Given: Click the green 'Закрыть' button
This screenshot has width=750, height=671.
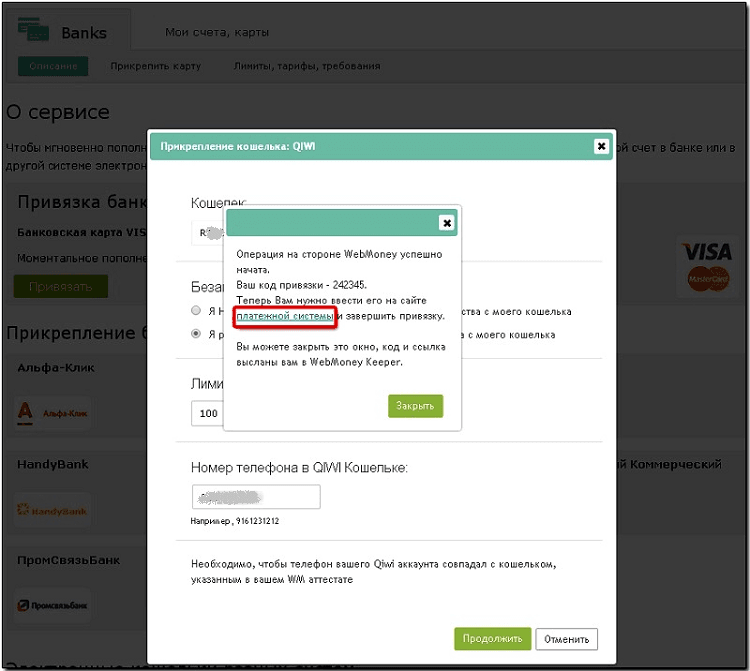Looking at the screenshot, I should 415,406.
